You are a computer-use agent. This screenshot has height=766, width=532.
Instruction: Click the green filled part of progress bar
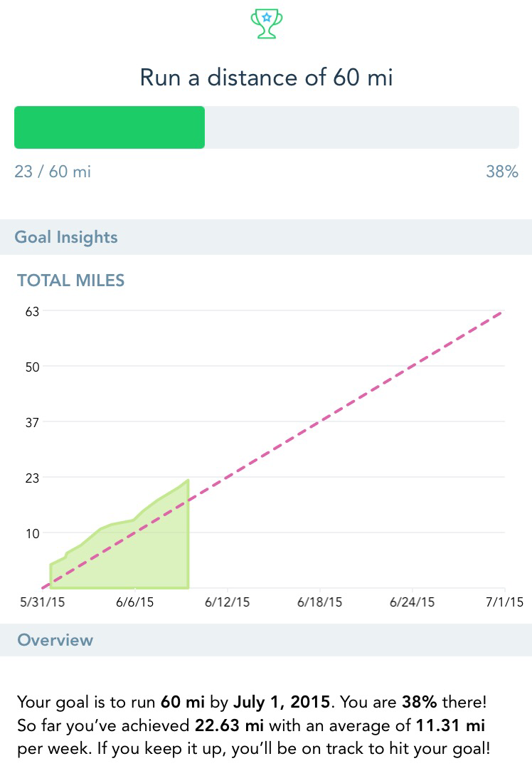click(110, 127)
